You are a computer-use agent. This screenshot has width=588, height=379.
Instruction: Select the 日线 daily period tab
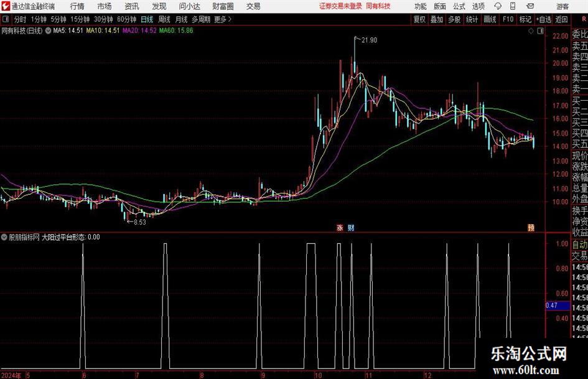(147, 19)
